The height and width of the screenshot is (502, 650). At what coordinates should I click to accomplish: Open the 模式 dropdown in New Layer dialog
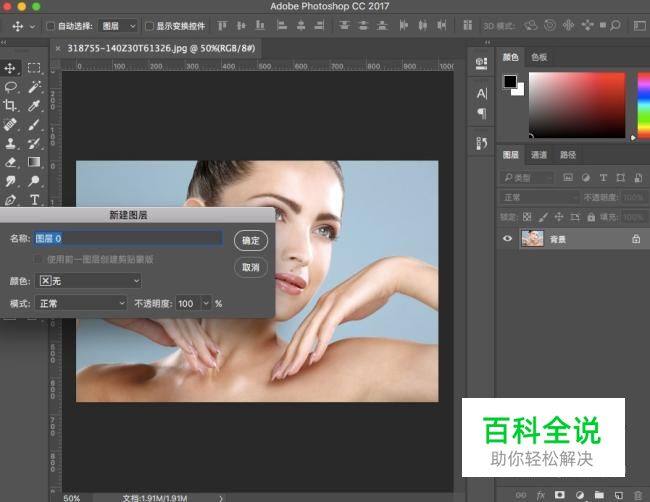click(80, 302)
